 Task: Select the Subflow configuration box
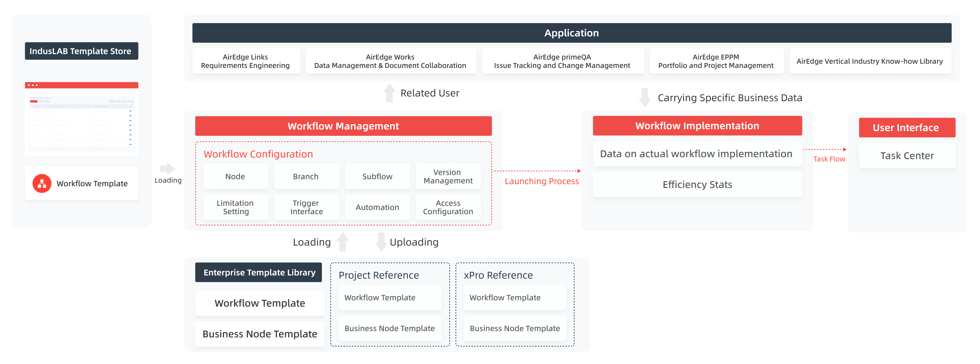click(377, 176)
